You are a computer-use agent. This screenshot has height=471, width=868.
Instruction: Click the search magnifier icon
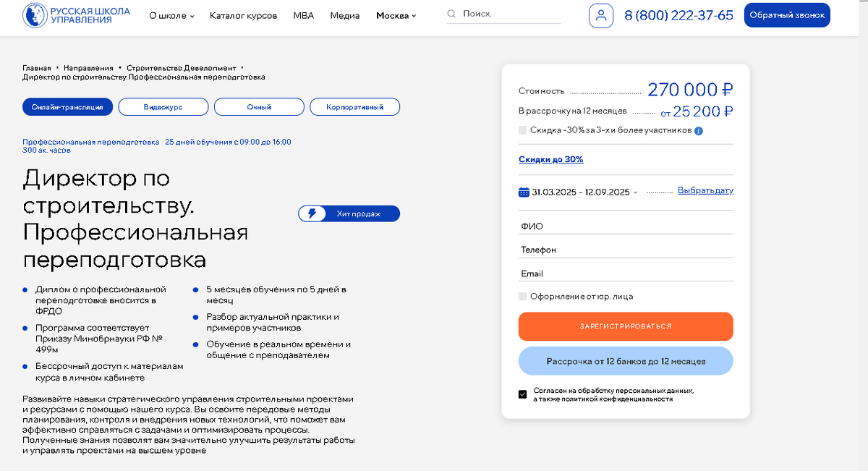[451, 13]
